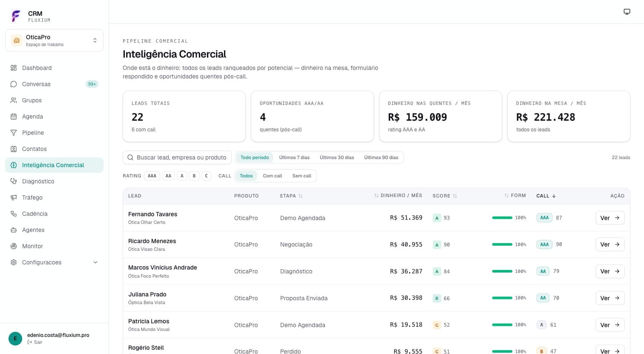Click the Diagnóstico stethoscope icon

tap(14, 181)
